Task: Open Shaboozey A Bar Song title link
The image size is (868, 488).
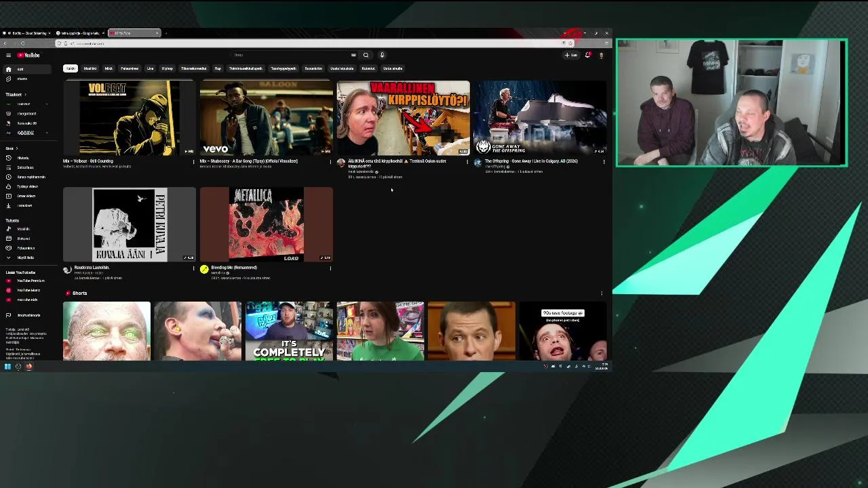Action: pos(249,161)
